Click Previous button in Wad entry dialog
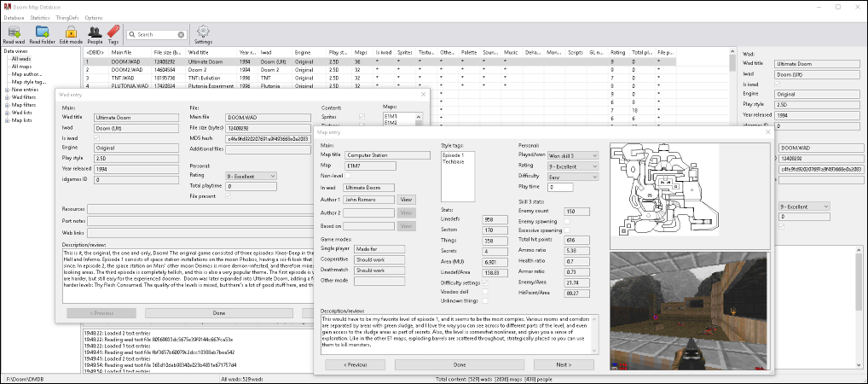The height and width of the screenshot is (384, 868). (101, 313)
